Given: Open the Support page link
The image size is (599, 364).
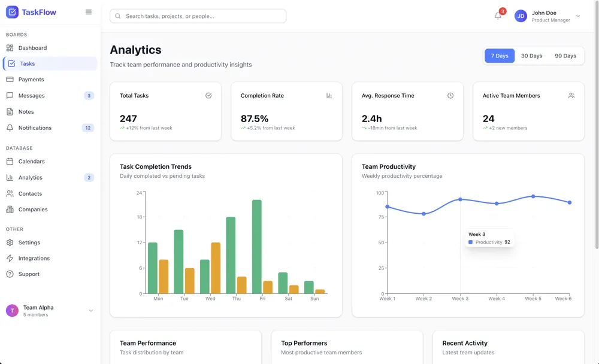Looking at the screenshot, I should 29,274.
